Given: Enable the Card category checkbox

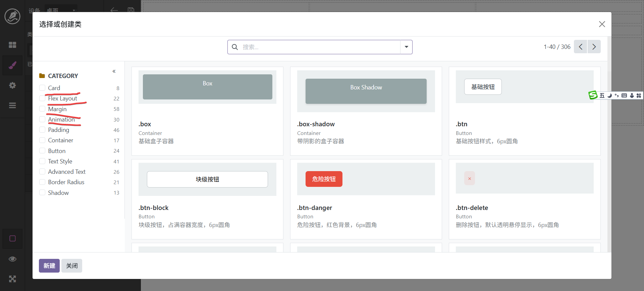Looking at the screenshot, I should (42, 88).
